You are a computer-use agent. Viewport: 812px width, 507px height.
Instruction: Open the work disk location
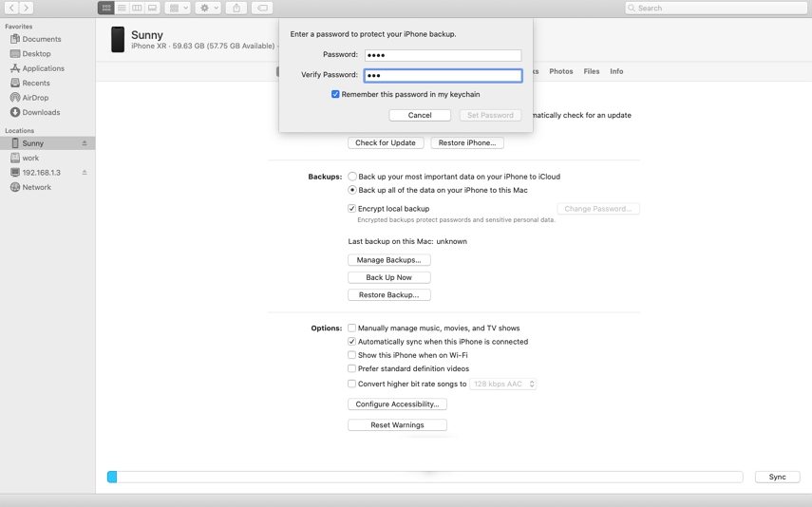30,158
